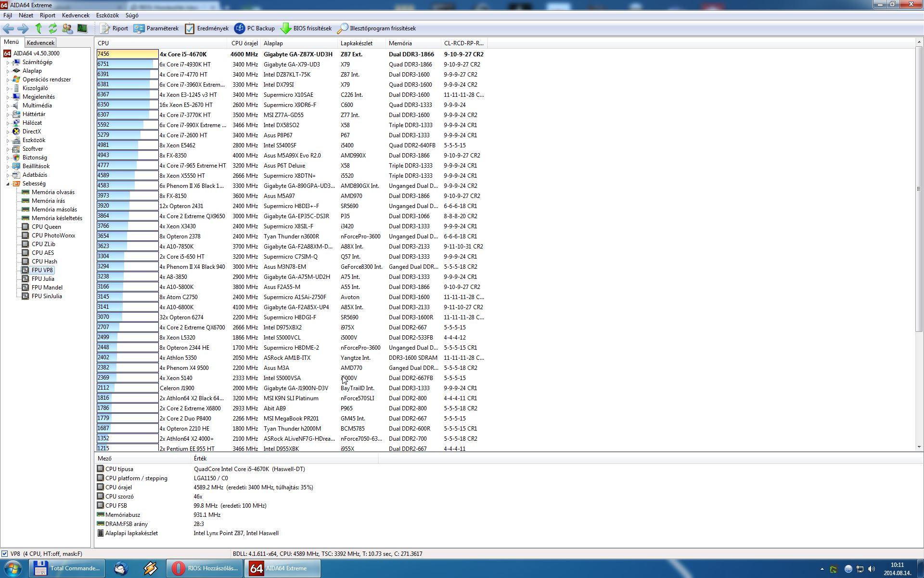This screenshot has width=924, height=578.
Task: Click the Refresh toolbar icon
Action: click(52, 28)
